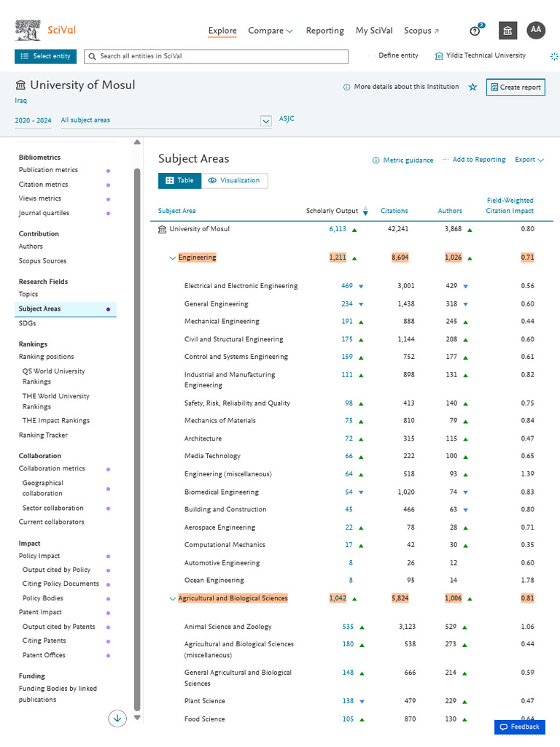560x747 pixels.
Task: Click the purple dot next to Publication metrics
Action: pyautogui.click(x=108, y=171)
